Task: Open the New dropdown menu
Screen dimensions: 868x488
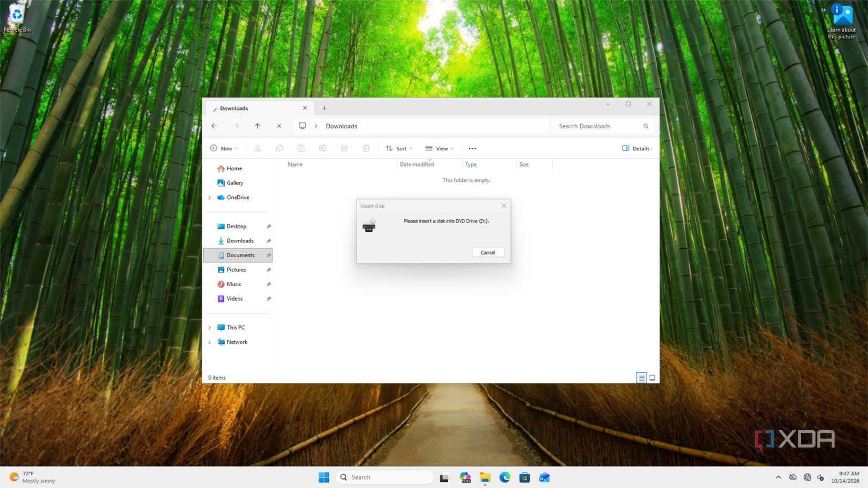Action: (224, 148)
